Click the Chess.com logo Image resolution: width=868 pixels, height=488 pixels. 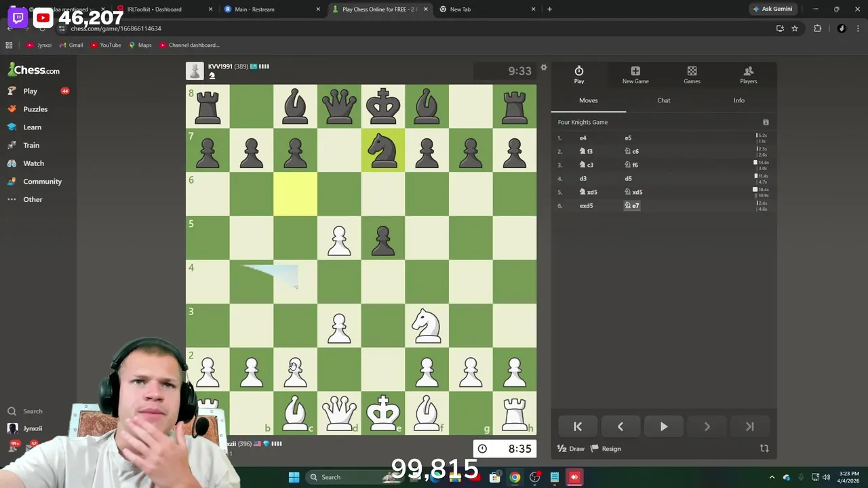pos(34,70)
